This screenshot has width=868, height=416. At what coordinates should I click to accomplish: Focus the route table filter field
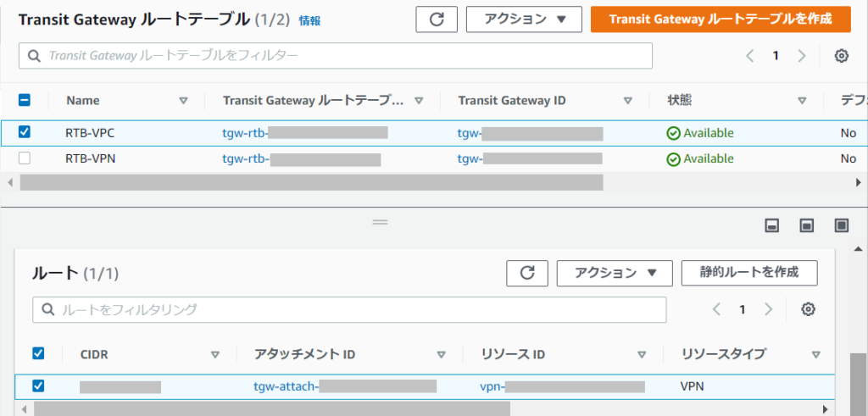[x=336, y=55]
